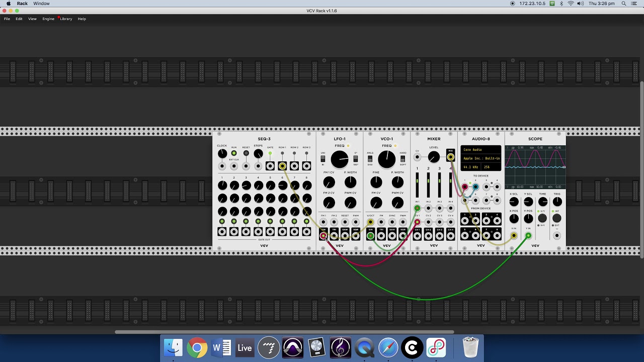Click the LFO-1 SAW output jack
The width and height of the screenshot is (644, 362).
pyautogui.click(x=345, y=235)
